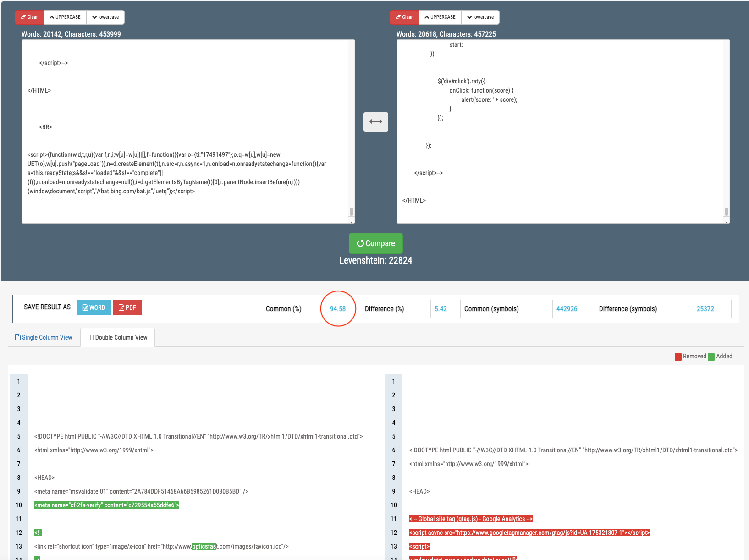Click the right Words: 20618 counter

point(446,34)
